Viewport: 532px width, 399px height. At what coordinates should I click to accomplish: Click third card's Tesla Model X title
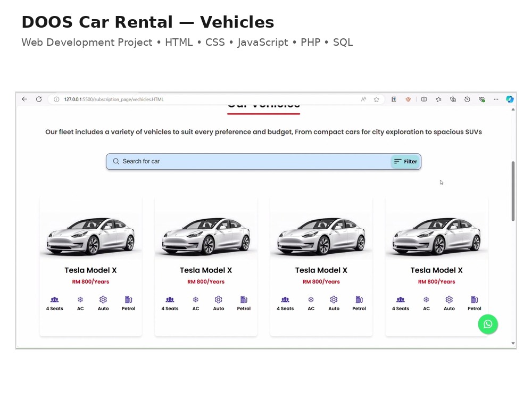click(x=321, y=270)
